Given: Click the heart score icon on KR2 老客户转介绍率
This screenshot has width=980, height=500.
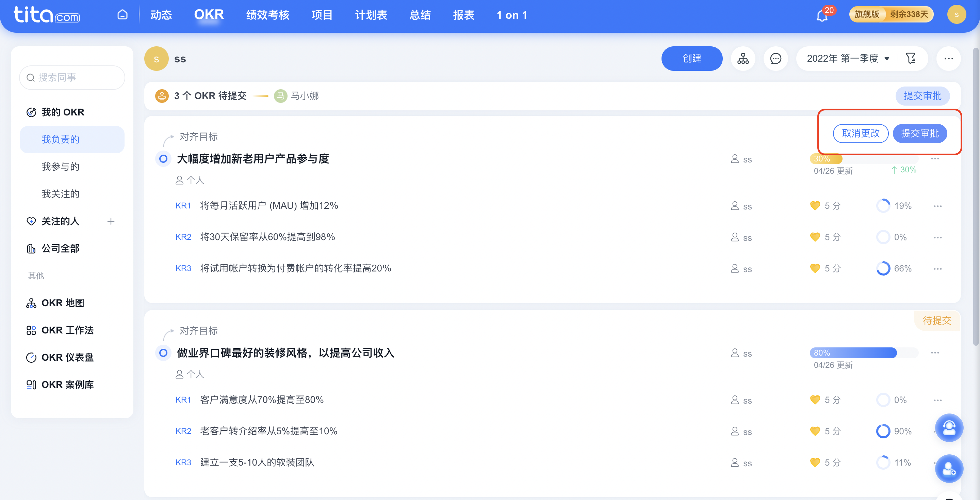Looking at the screenshot, I should [815, 432].
